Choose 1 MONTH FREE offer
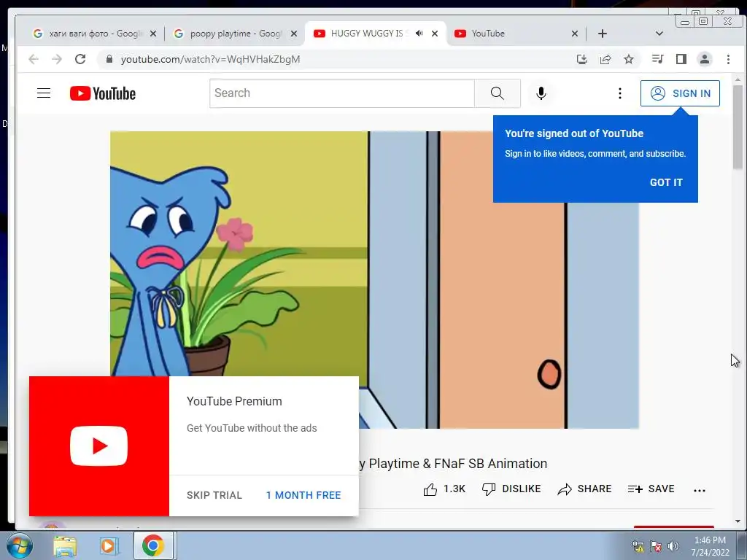Viewport: 747px width, 560px height. point(303,495)
